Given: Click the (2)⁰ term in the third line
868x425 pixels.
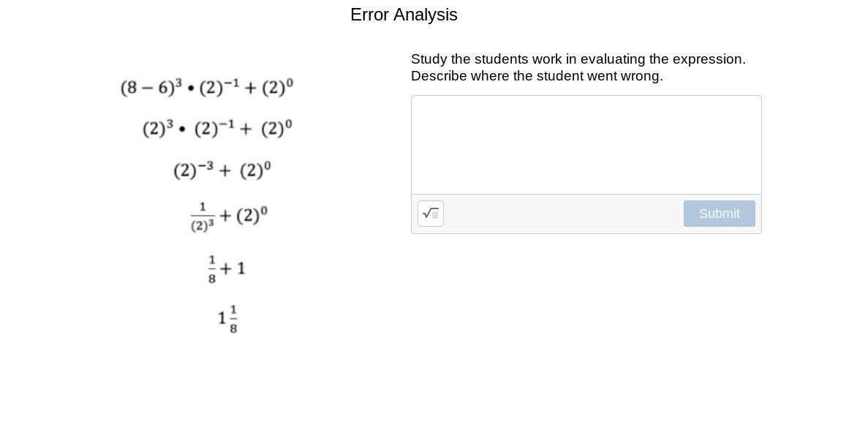Looking at the screenshot, I should (255, 170).
